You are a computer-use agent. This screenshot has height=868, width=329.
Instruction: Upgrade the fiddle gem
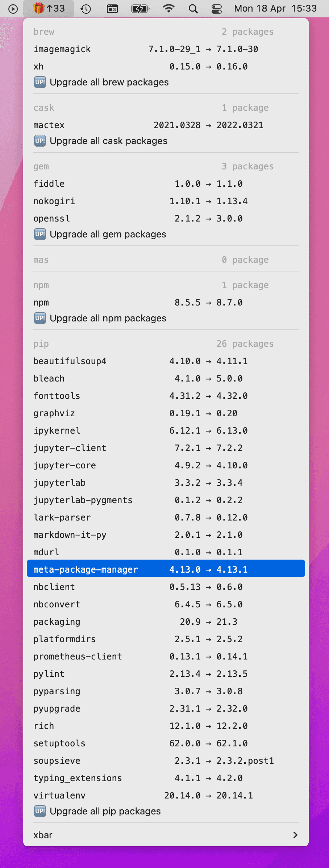(x=166, y=184)
